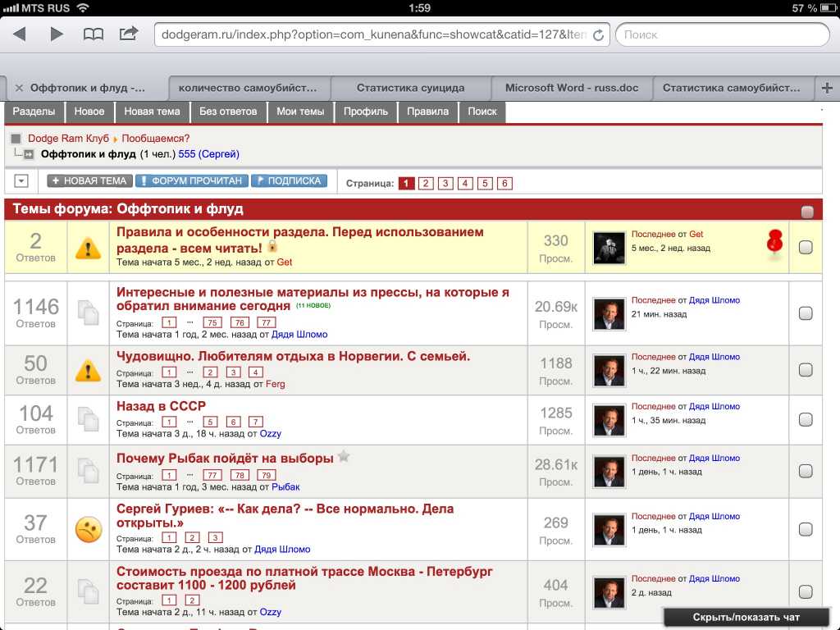Open the "Без ответов" menu item
This screenshot has height=630, width=840.
(x=228, y=112)
